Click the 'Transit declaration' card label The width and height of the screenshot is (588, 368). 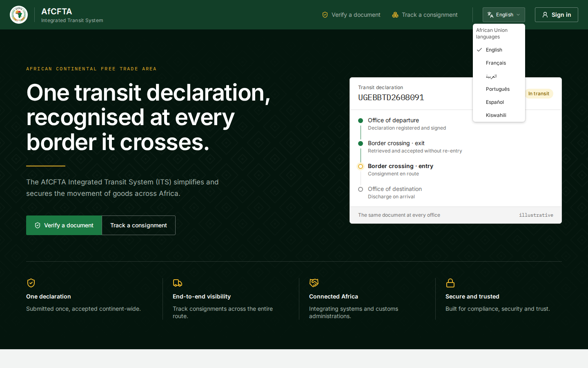click(381, 88)
